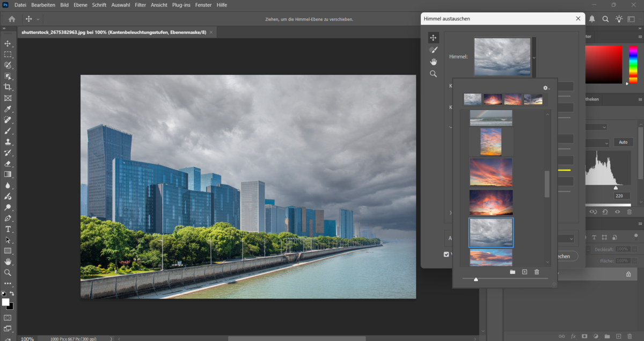Select the Eyedropper tool in the main toolbar

(8, 109)
